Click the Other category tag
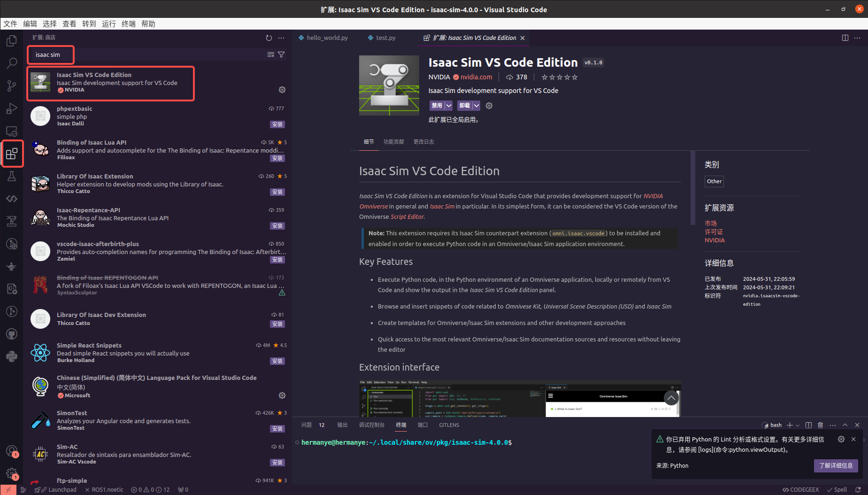The image size is (868, 495). pos(714,181)
